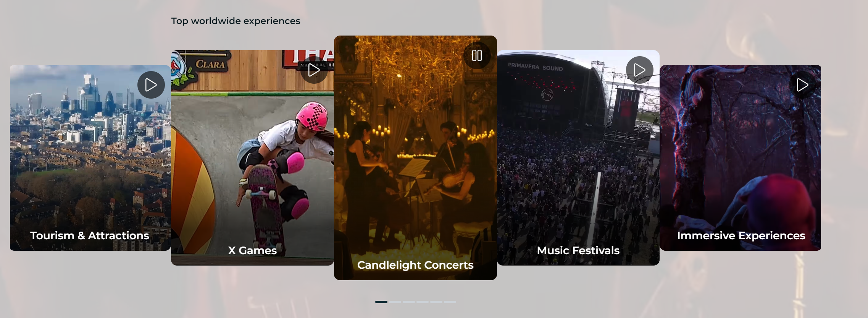Play the Immersive Experiences video

click(x=802, y=85)
